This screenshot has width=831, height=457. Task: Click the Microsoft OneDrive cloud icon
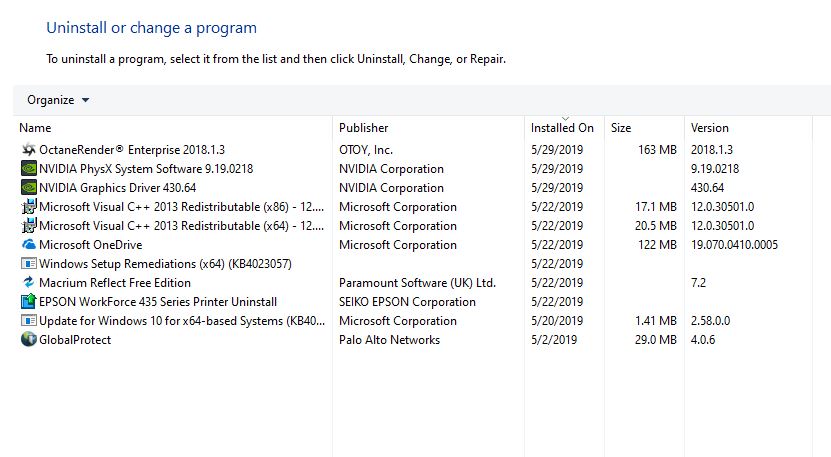(x=28, y=245)
